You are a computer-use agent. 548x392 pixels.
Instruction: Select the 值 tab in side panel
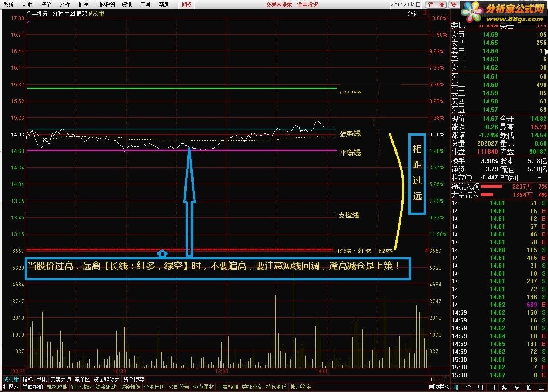529,387
